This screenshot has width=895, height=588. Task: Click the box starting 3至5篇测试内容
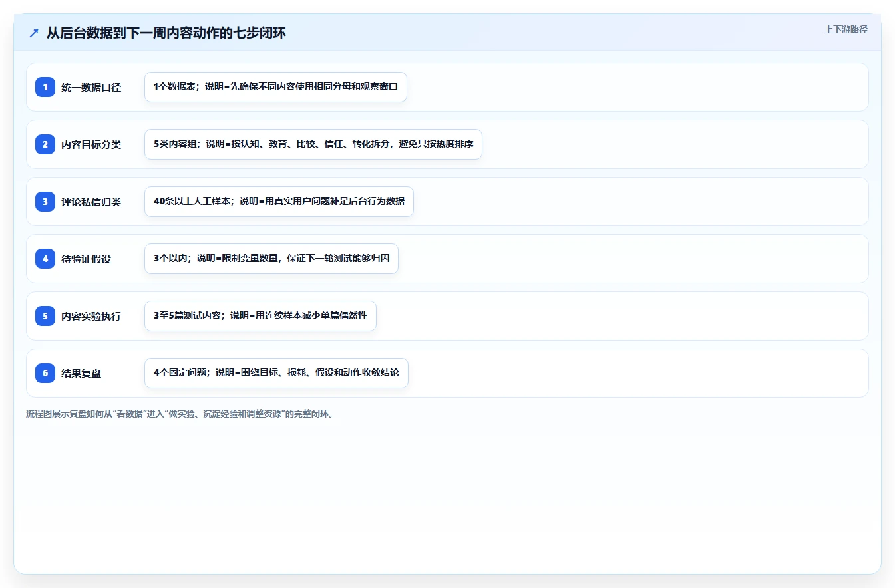point(260,316)
